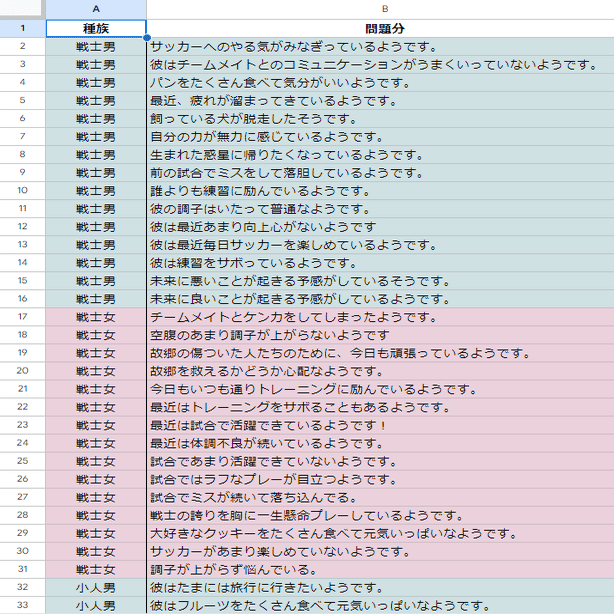Click cell 彼は練習をサボっているようです。
Screen dimensions: 614x614
[x=380, y=263]
